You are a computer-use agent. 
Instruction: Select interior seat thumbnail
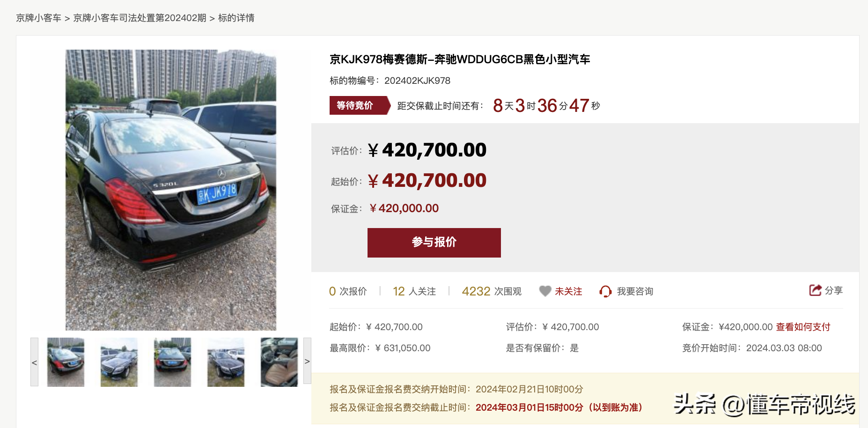[279, 362]
